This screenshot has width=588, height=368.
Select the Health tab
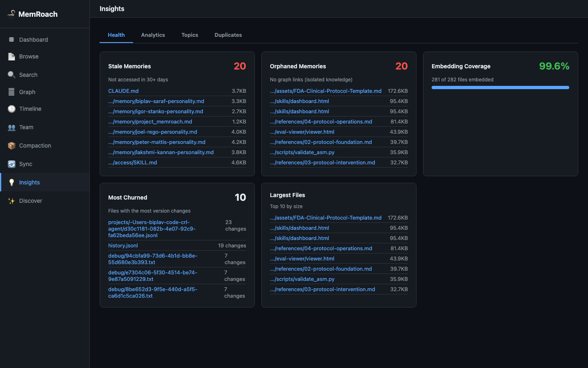click(x=116, y=35)
